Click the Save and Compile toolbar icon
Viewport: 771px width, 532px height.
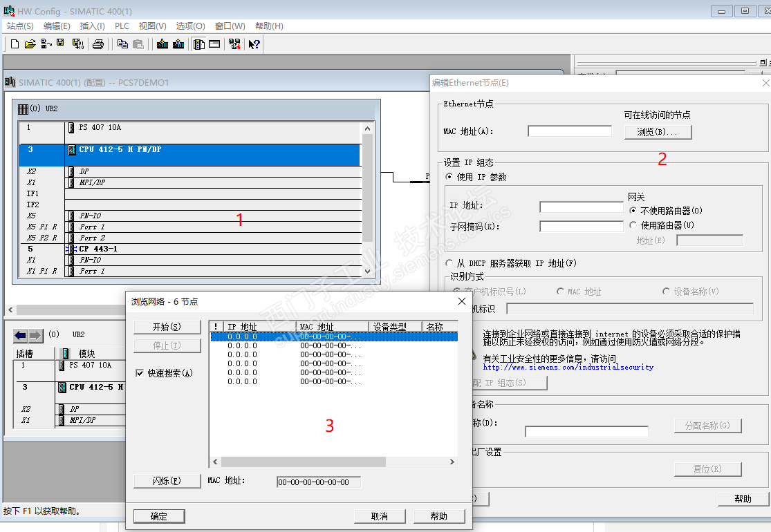coord(77,44)
